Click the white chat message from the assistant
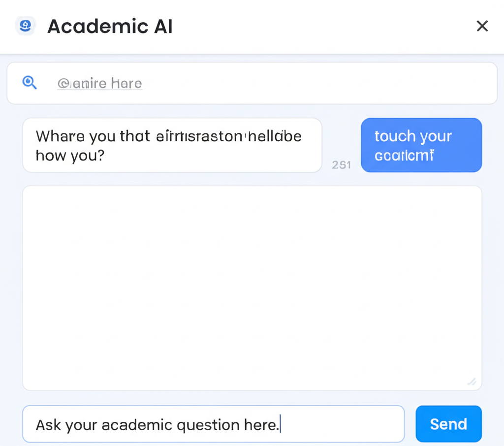The height and width of the screenshot is (446, 504). pyautogui.click(x=172, y=145)
